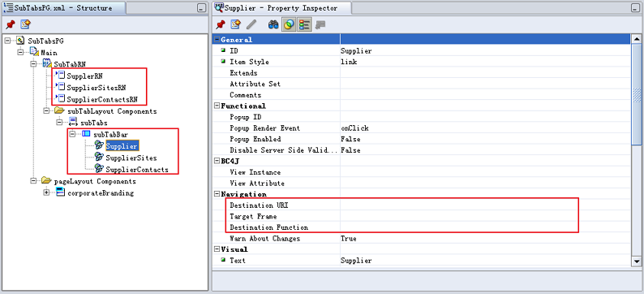Click the Property Inspector scrollbar thumb
Image resolution: width=644 pixels, height=294 pixels.
[x=636, y=94]
